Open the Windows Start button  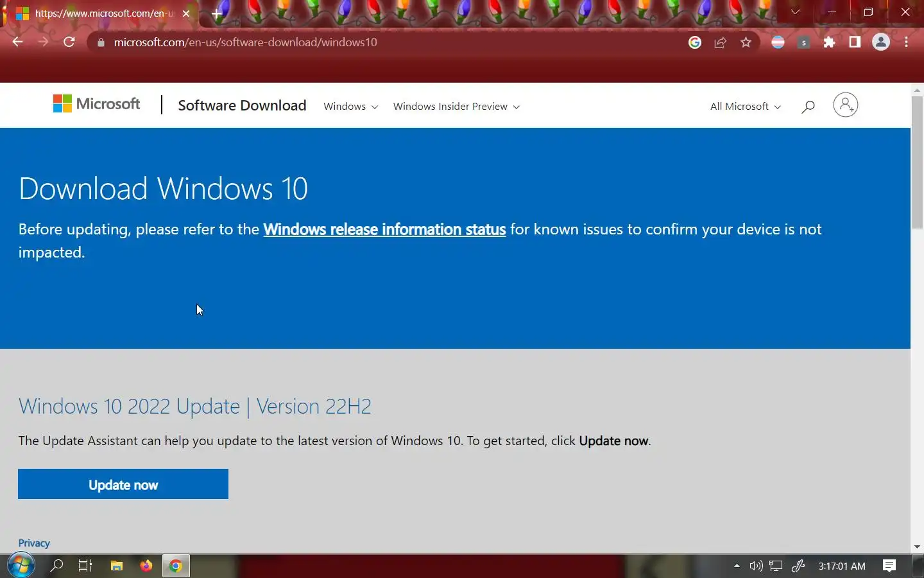coord(21,566)
